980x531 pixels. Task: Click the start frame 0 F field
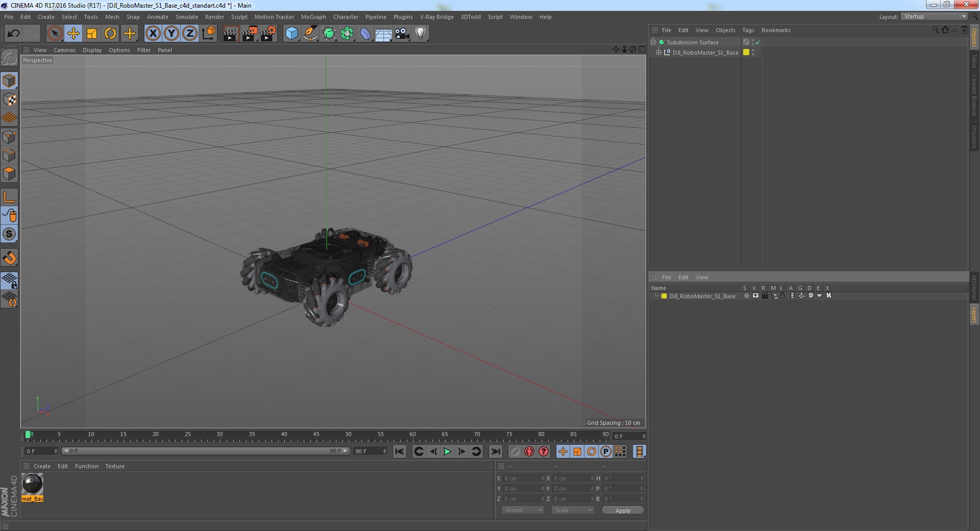[x=41, y=451]
